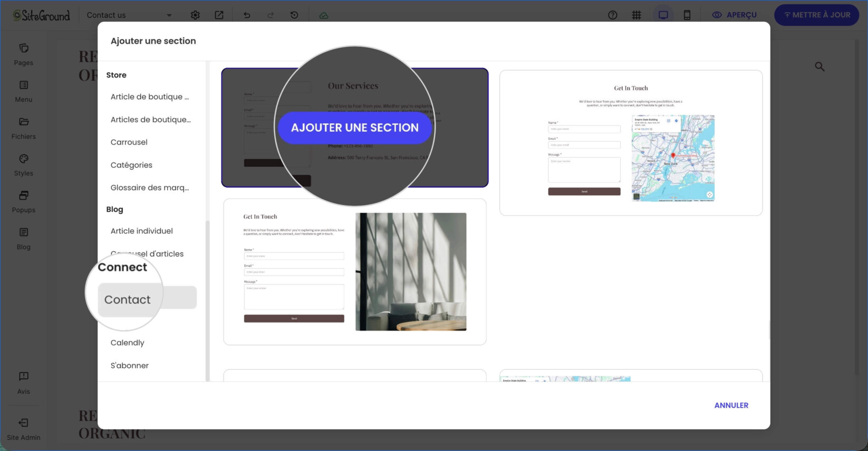Open page settings gear icon
868x451 pixels.
[x=195, y=15]
